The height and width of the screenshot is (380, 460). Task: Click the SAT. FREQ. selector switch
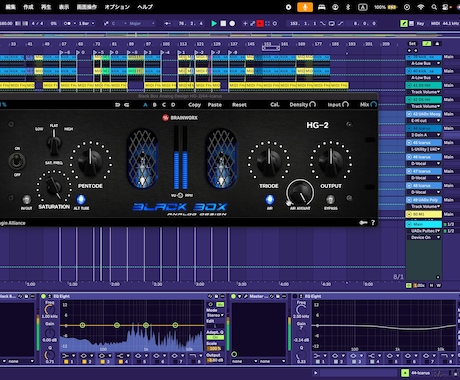click(54, 142)
